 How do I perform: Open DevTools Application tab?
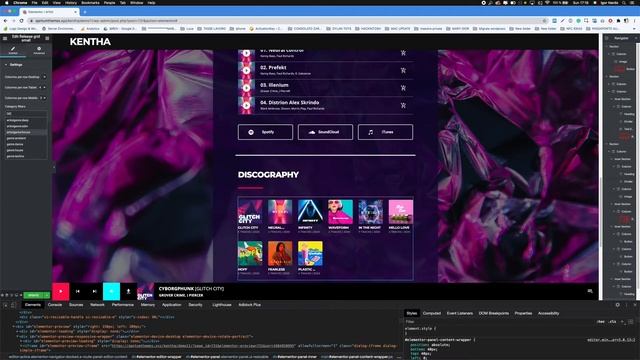[x=171, y=305]
